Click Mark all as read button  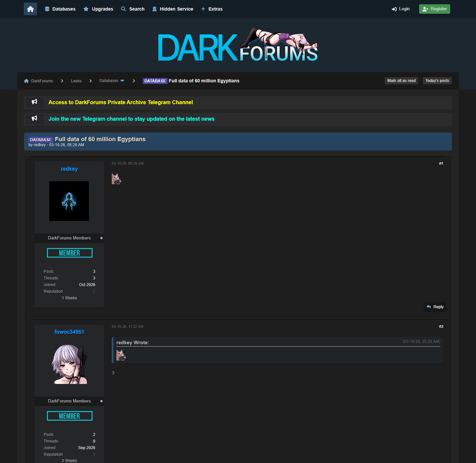(401, 81)
